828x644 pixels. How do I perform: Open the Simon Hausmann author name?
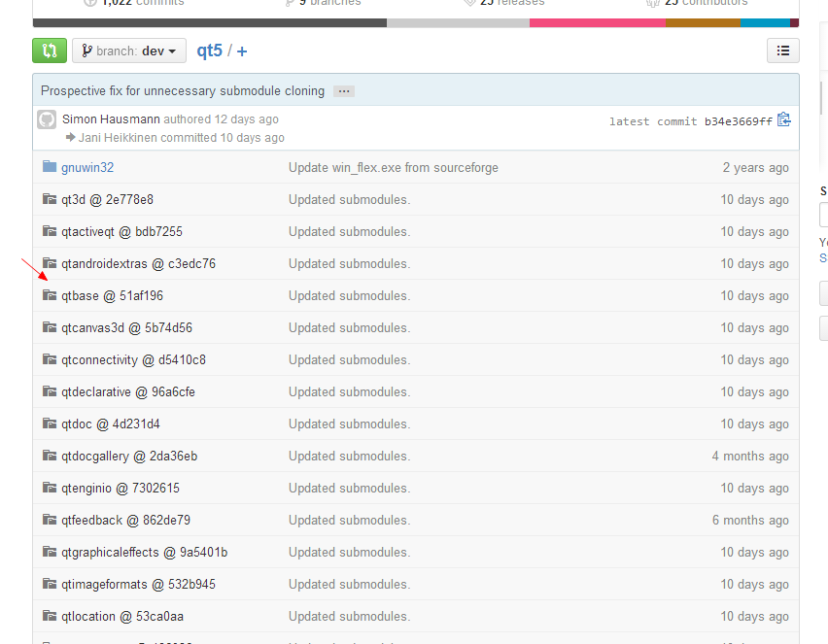(x=111, y=119)
